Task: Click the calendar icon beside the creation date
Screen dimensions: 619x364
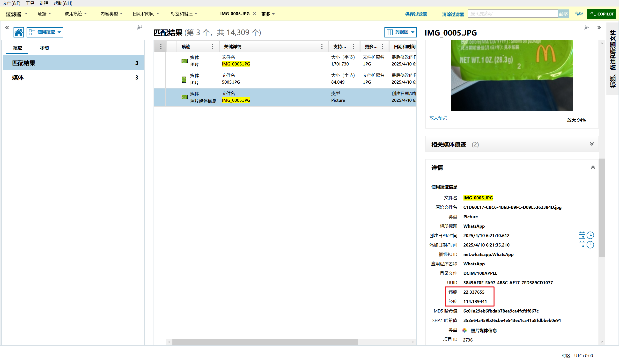Action: 582,236
